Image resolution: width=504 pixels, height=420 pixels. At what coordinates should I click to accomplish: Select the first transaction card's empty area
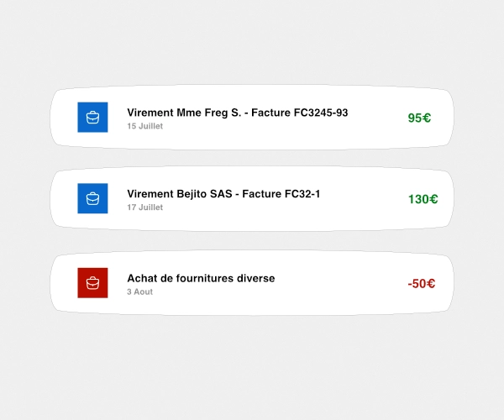[x=376, y=135]
